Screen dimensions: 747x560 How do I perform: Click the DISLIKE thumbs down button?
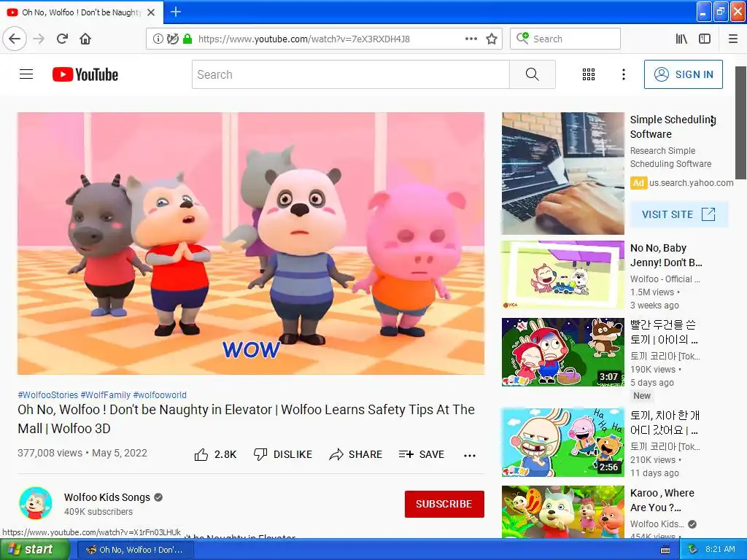(283, 454)
